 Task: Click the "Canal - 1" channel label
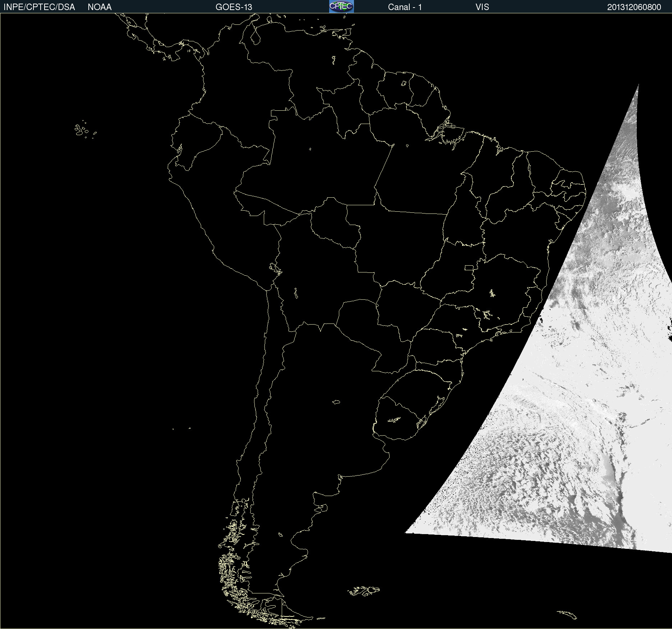click(405, 7)
